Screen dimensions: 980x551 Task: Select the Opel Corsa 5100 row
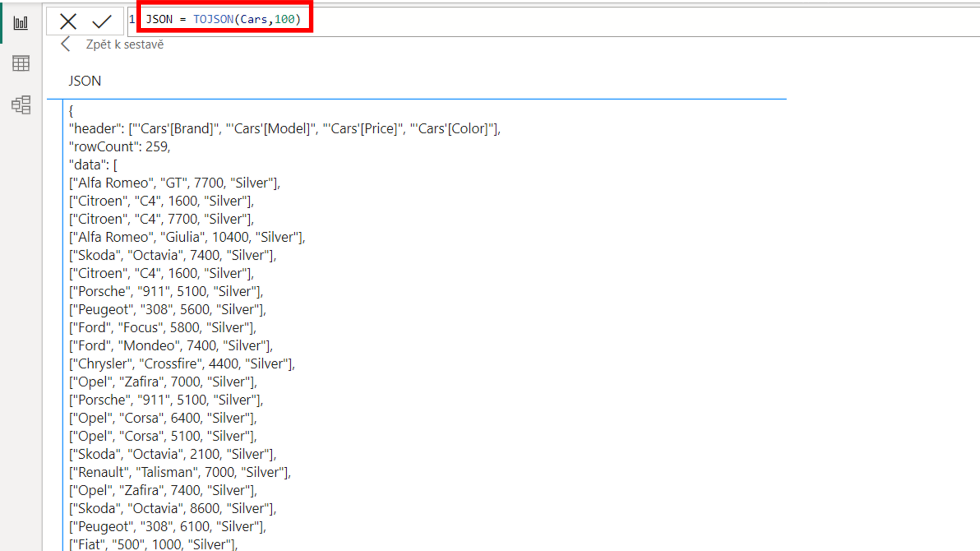click(163, 436)
